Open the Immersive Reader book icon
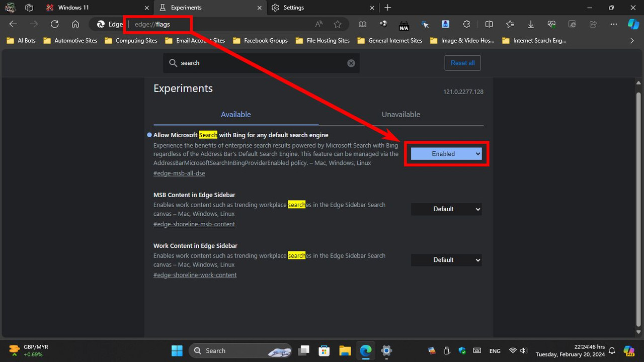Image resolution: width=644 pixels, height=362 pixels. pos(362,24)
